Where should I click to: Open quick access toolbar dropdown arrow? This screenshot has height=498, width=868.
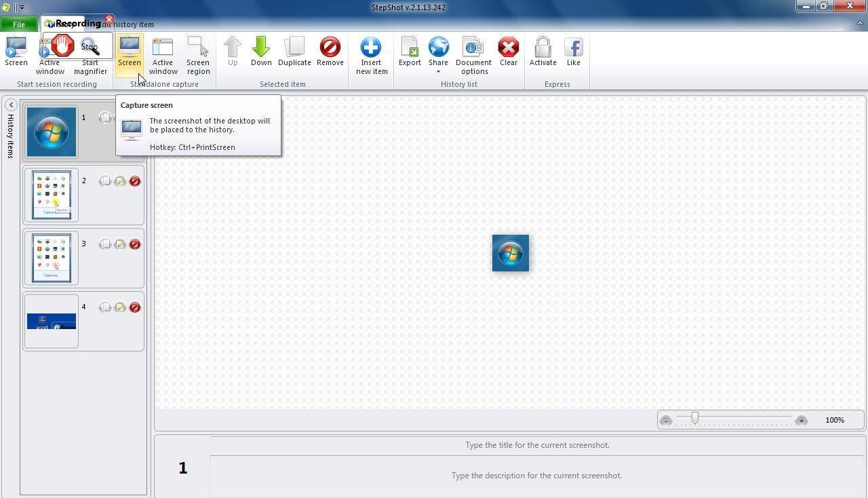22,7
